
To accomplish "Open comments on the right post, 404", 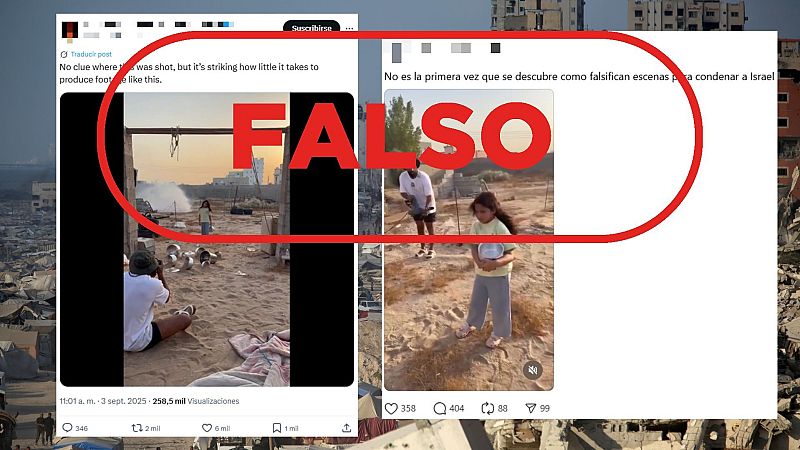I will point(439,408).
